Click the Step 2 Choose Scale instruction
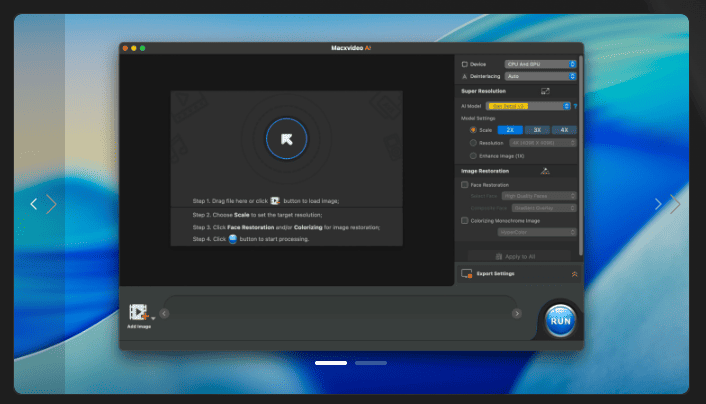Screen dimensions: 706x404 tap(257, 215)
